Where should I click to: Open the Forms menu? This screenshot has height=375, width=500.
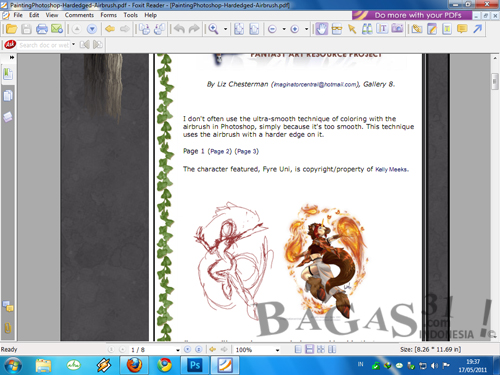pos(108,15)
